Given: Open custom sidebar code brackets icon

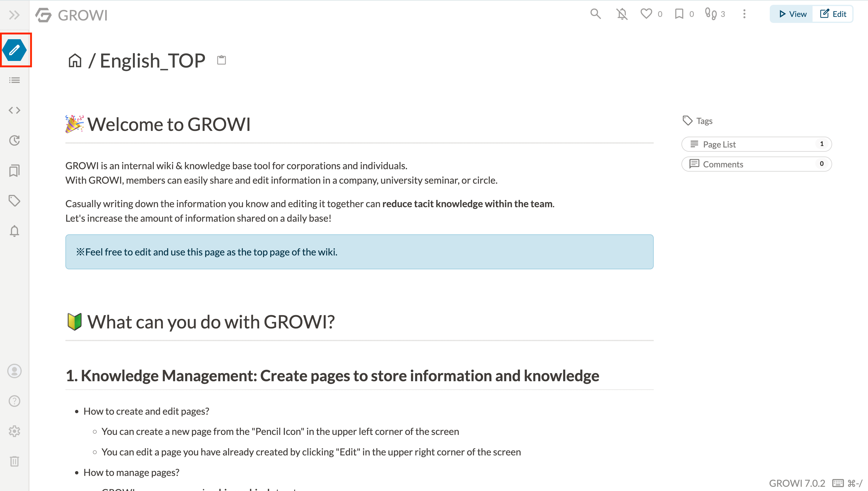Looking at the screenshot, I should coord(14,110).
